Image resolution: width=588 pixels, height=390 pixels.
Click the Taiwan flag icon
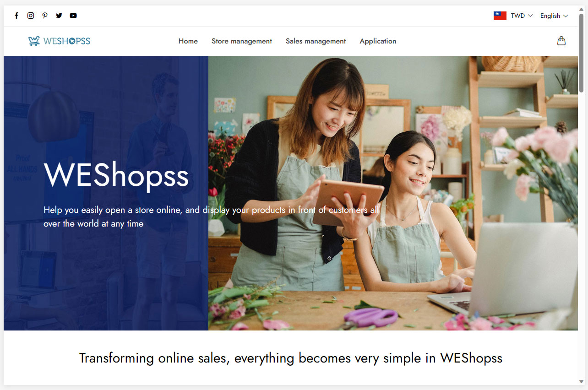point(500,16)
